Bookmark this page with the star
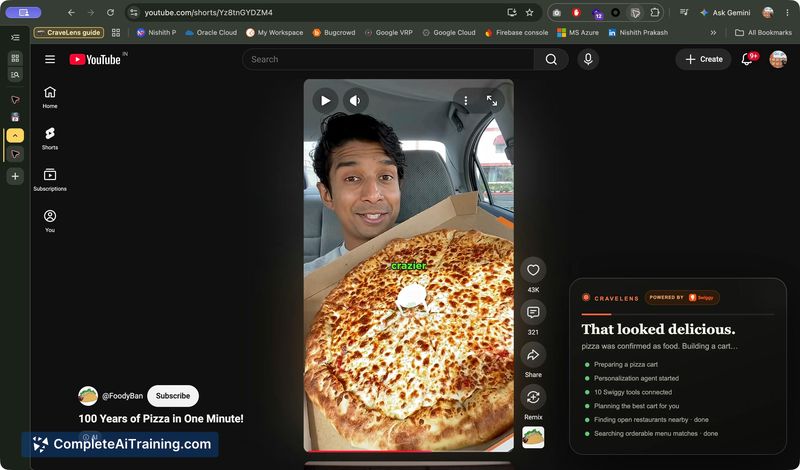The width and height of the screenshot is (800, 470). (530, 12)
